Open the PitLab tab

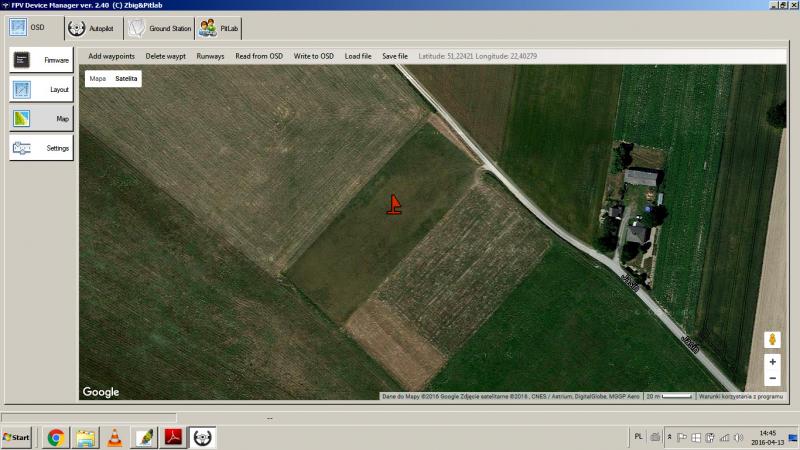coord(220,28)
